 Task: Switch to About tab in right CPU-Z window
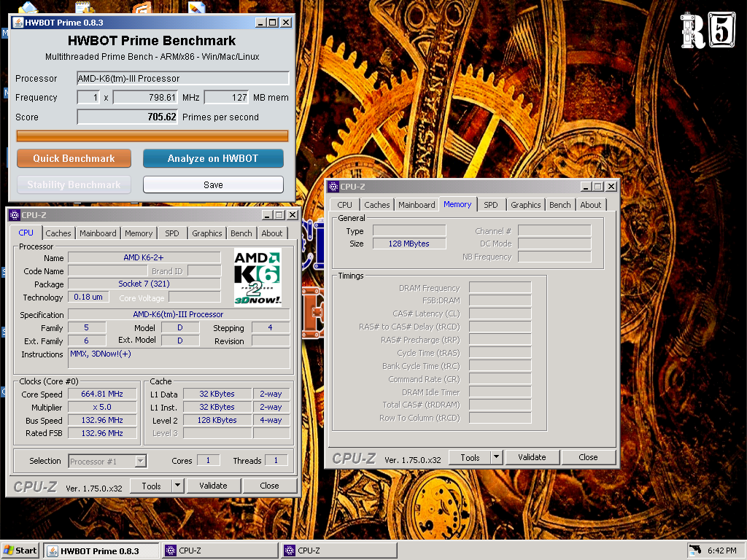click(591, 205)
